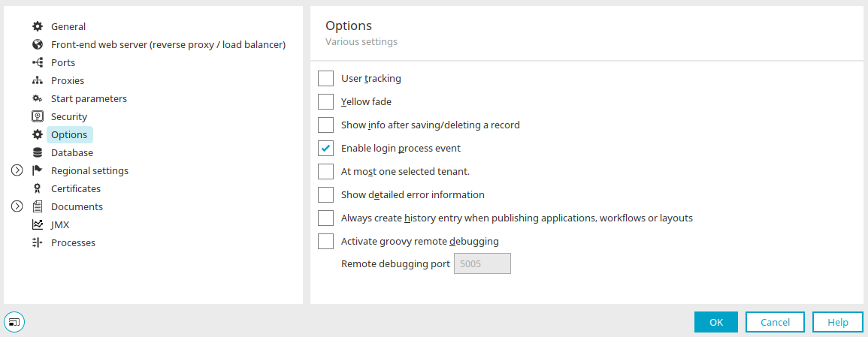Confirm settings with the OK button

pos(716,322)
